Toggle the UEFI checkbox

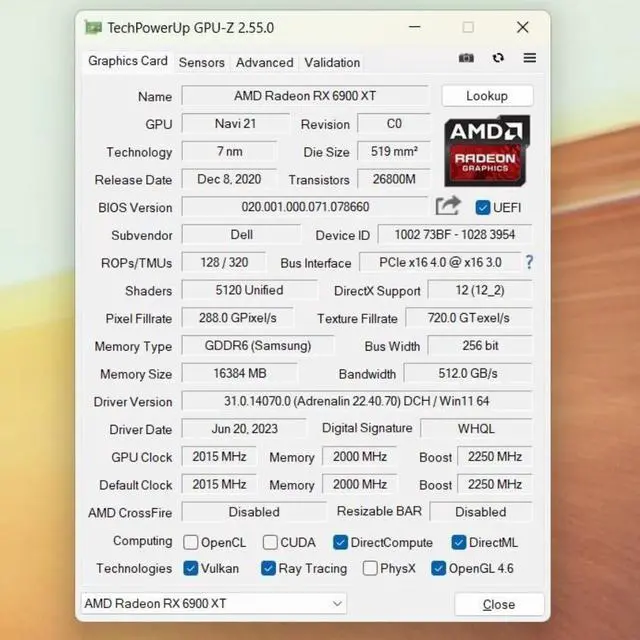click(x=483, y=208)
